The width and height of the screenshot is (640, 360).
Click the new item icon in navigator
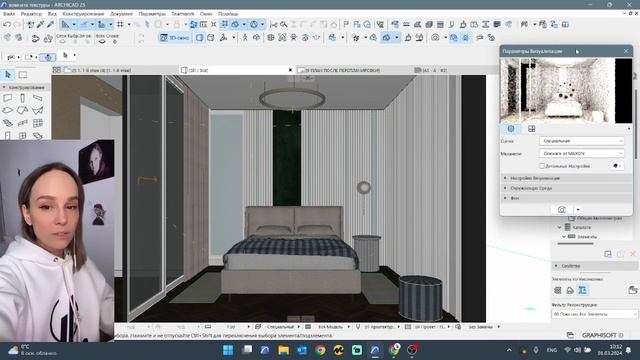pos(608,254)
